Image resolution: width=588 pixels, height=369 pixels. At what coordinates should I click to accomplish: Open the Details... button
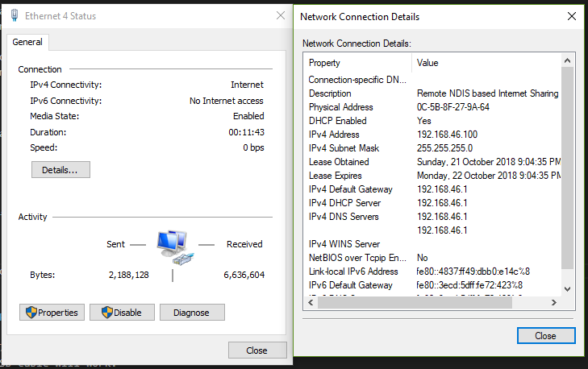tap(60, 170)
